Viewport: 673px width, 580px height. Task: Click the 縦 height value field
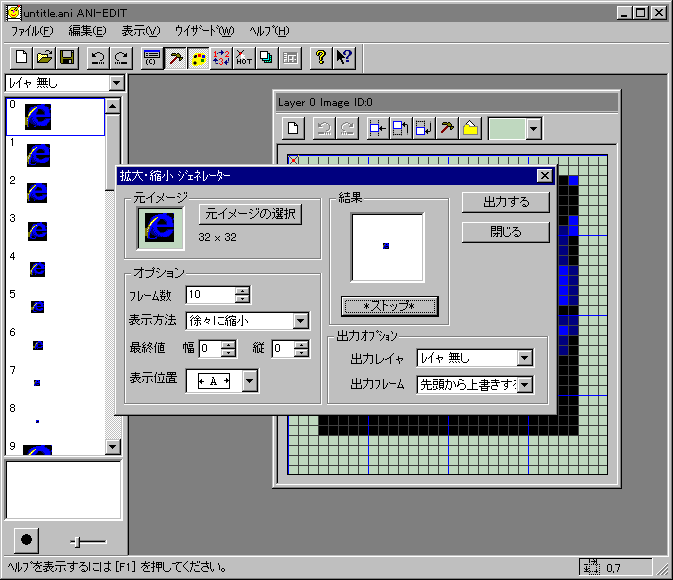point(283,349)
